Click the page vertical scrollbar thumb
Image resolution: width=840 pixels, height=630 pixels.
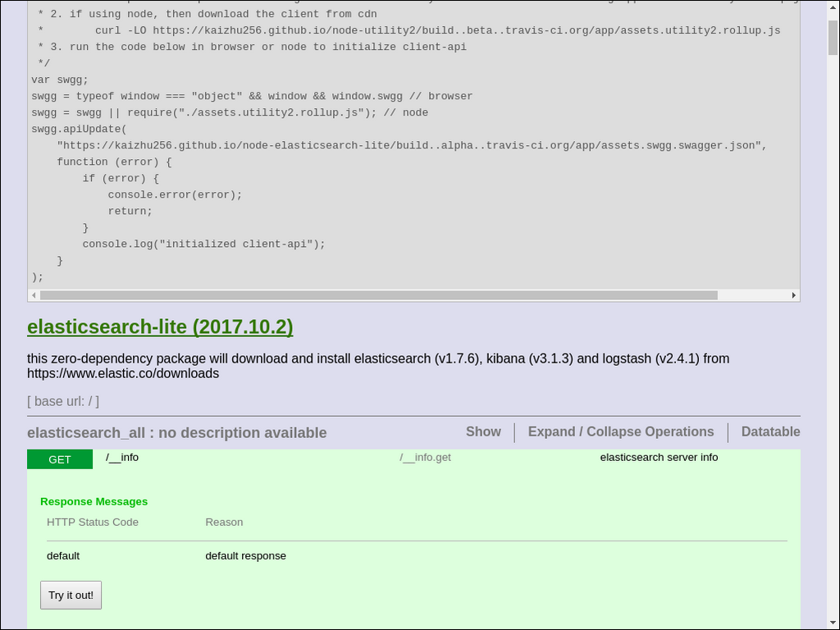[x=833, y=38]
